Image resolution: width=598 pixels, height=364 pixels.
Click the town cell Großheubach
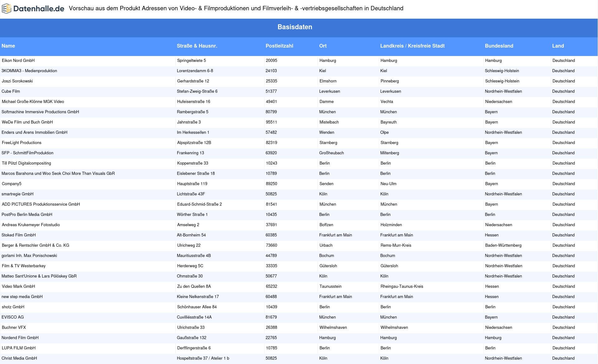point(331,153)
